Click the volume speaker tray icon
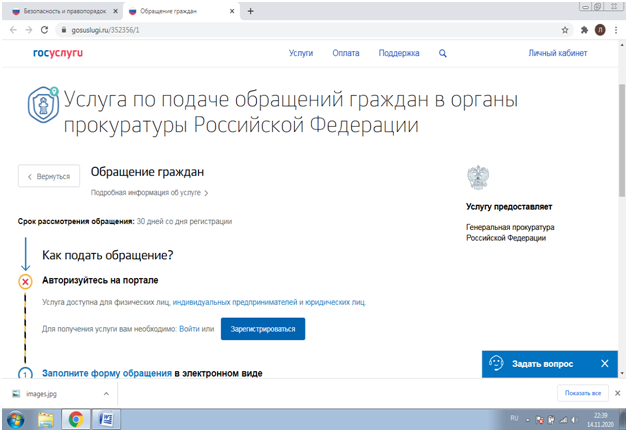 [x=575, y=420]
